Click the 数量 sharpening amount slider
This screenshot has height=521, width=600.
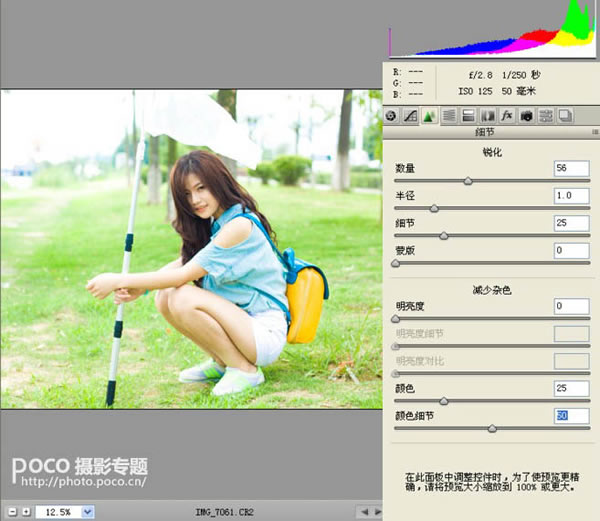tap(467, 181)
